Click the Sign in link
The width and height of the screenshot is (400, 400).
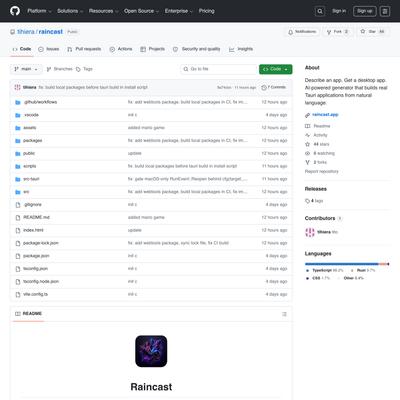click(x=339, y=11)
